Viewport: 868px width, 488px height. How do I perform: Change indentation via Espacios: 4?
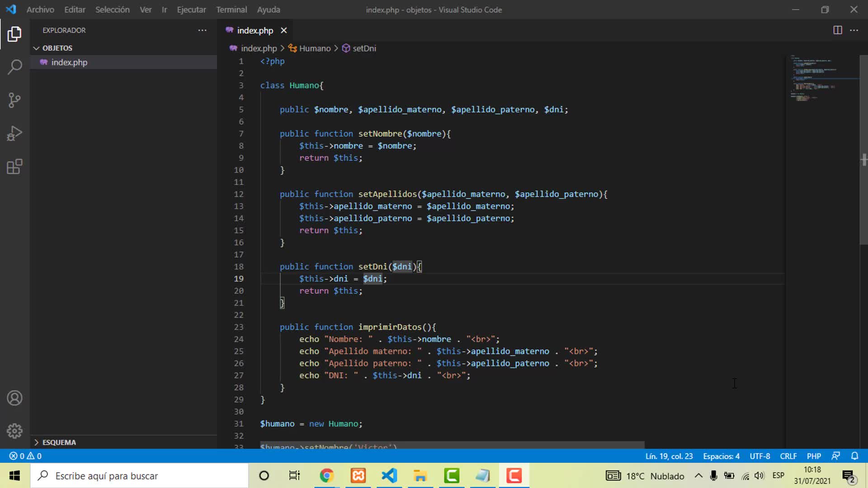[x=721, y=456]
